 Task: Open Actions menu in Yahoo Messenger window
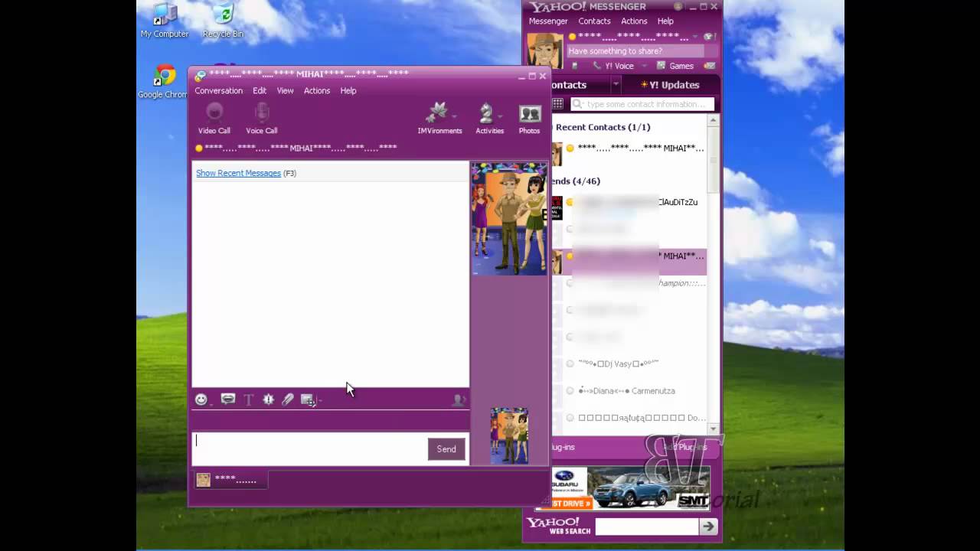[634, 21]
